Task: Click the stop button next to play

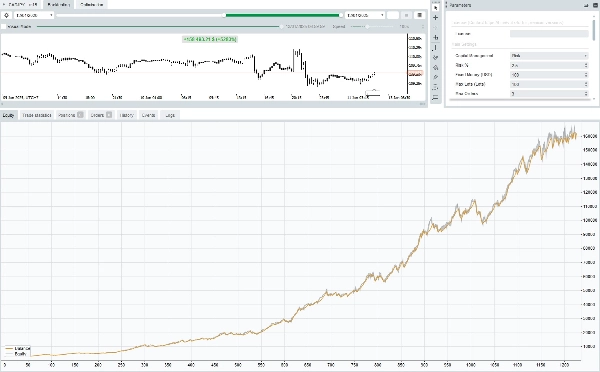Action: [x=406, y=15]
